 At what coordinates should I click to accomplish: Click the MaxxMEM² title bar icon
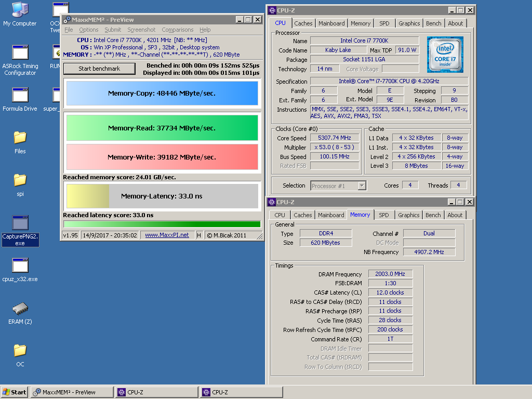click(67, 20)
